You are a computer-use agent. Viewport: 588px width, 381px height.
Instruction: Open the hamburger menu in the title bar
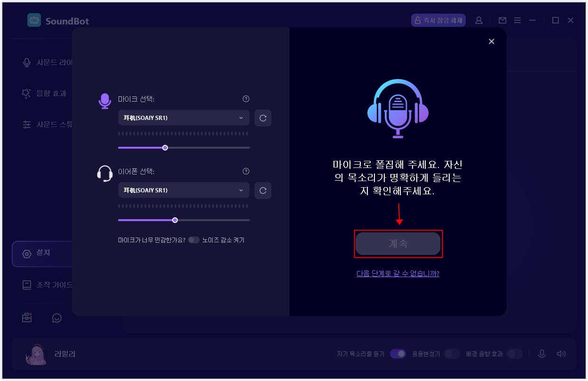click(x=517, y=20)
